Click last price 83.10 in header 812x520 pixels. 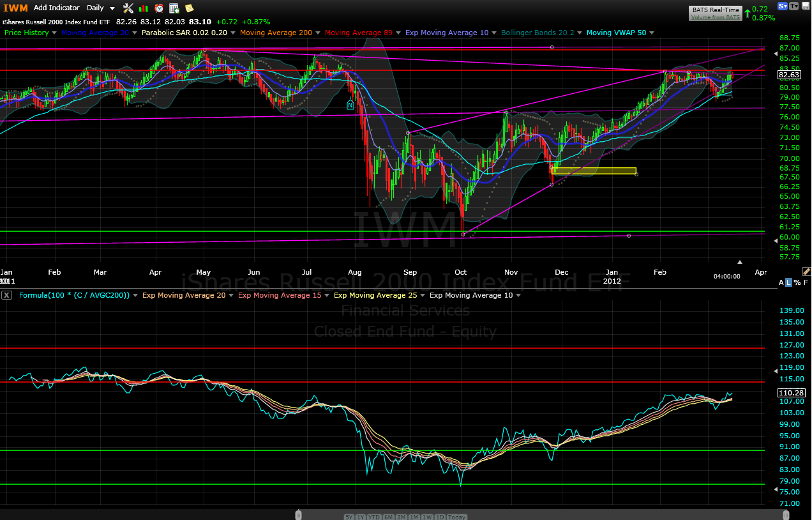(200, 21)
